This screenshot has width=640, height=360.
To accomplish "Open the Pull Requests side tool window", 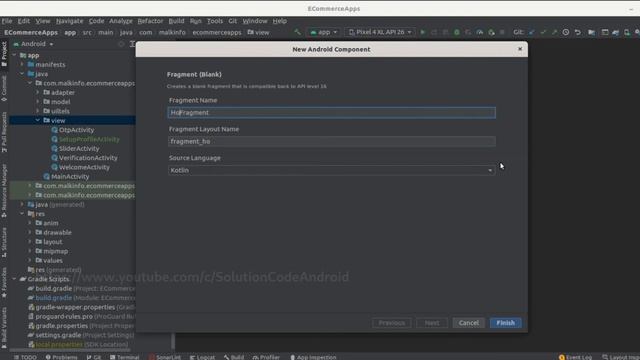I will pyautogui.click(x=4, y=132).
